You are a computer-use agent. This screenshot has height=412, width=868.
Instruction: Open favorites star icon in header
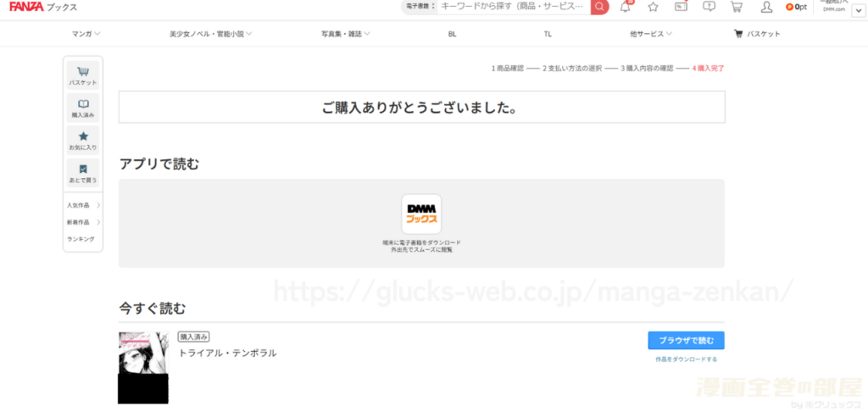[653, 7]
